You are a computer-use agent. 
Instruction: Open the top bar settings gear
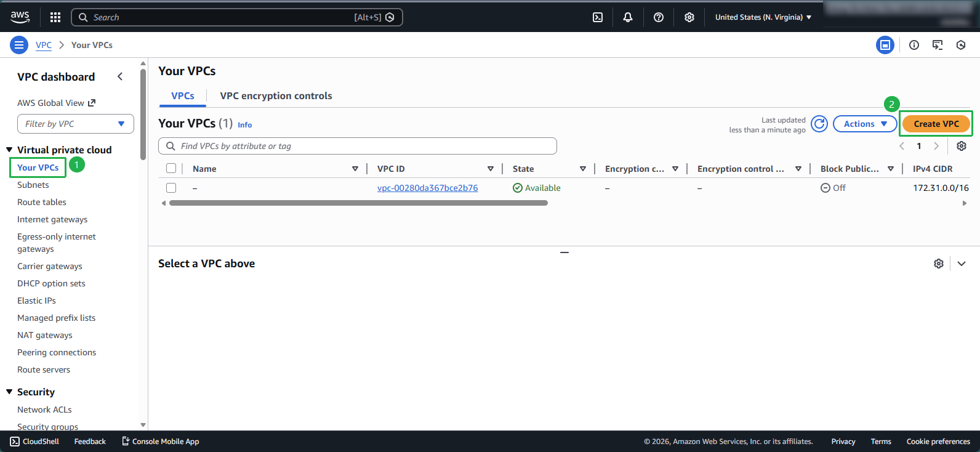[x=689, y=17]
